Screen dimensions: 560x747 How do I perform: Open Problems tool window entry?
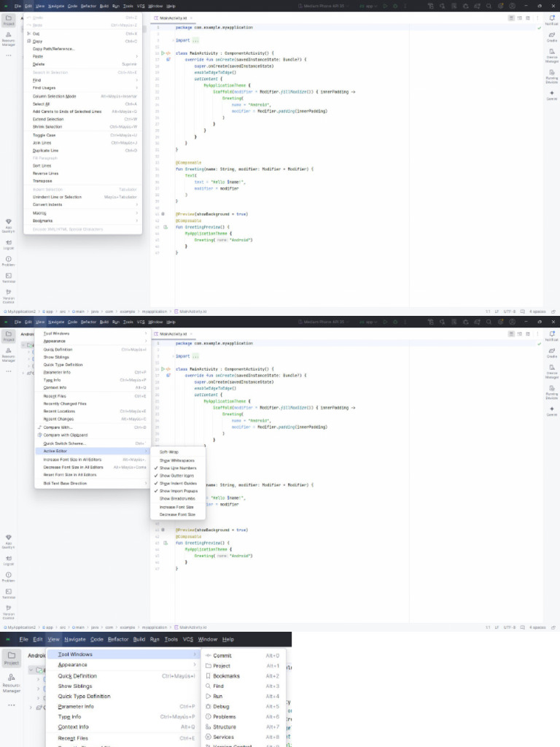(x=224, y=717)
